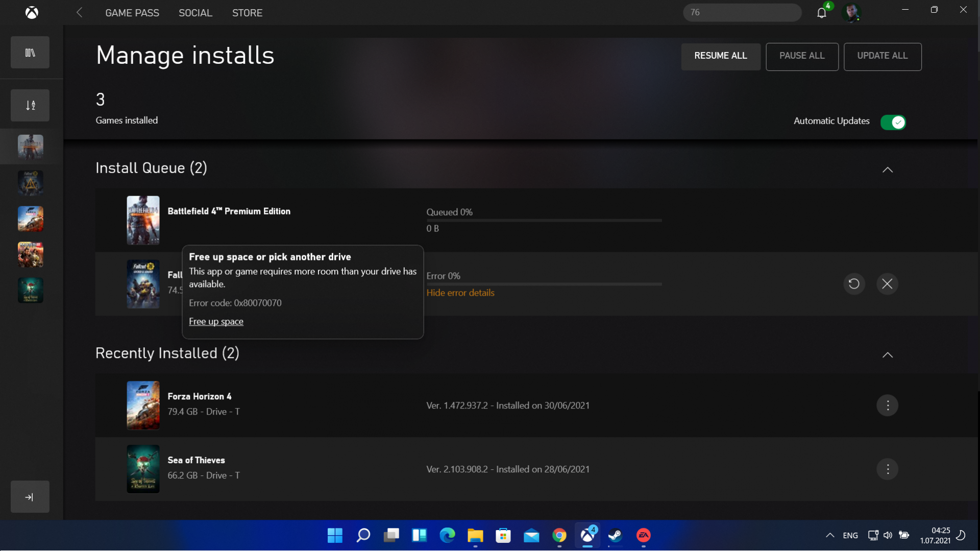Open Windows Start menu
The image size is (980, 551).
coord(335,535)
